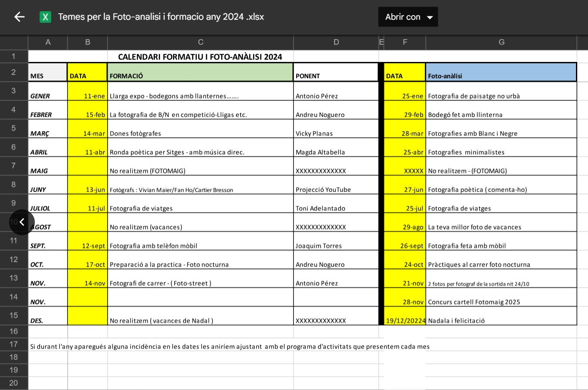Click 'Magda Altabella' speaker cell
The image size is (588, 390).
336,147
